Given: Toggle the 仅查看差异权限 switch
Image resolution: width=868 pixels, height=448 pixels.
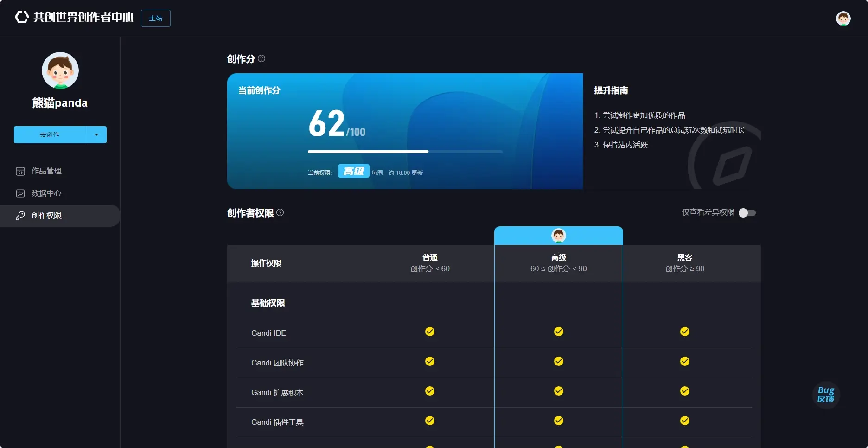Looking at the screenshot, I should coord(747,213).
